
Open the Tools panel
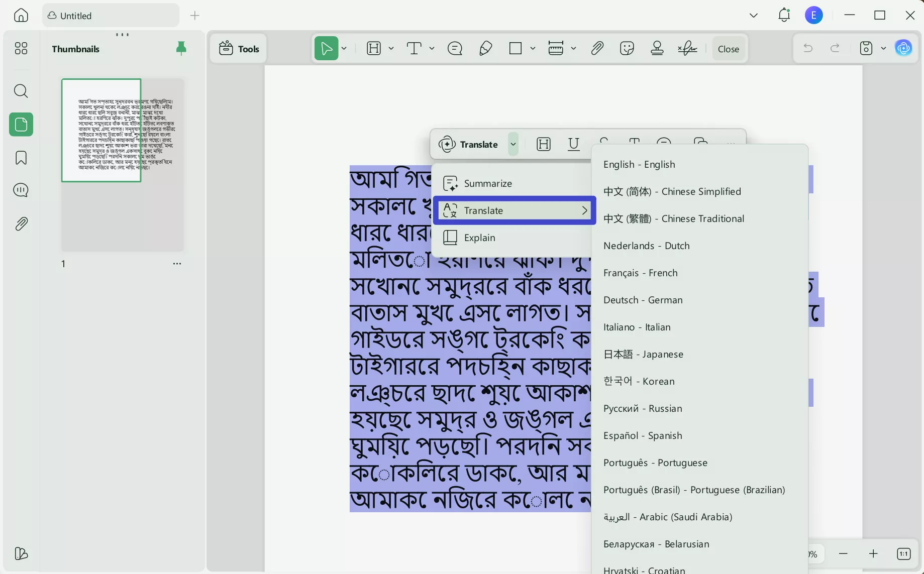239,48
